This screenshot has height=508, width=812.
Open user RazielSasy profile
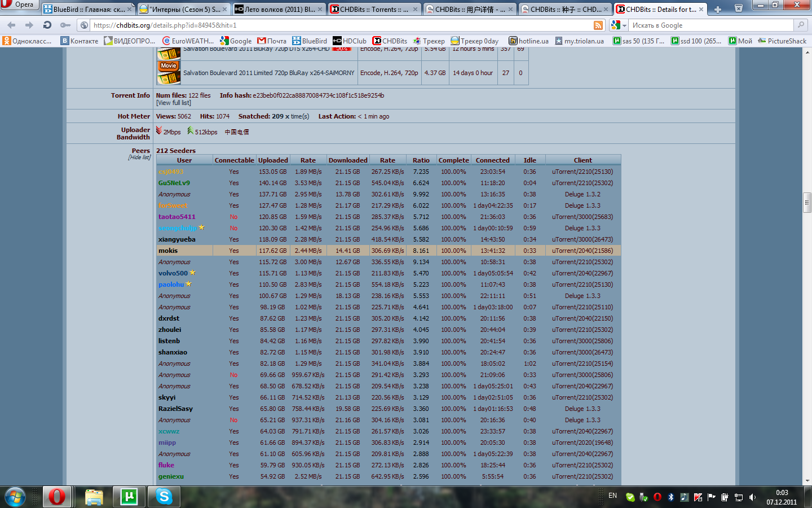(x=175, y=409)
